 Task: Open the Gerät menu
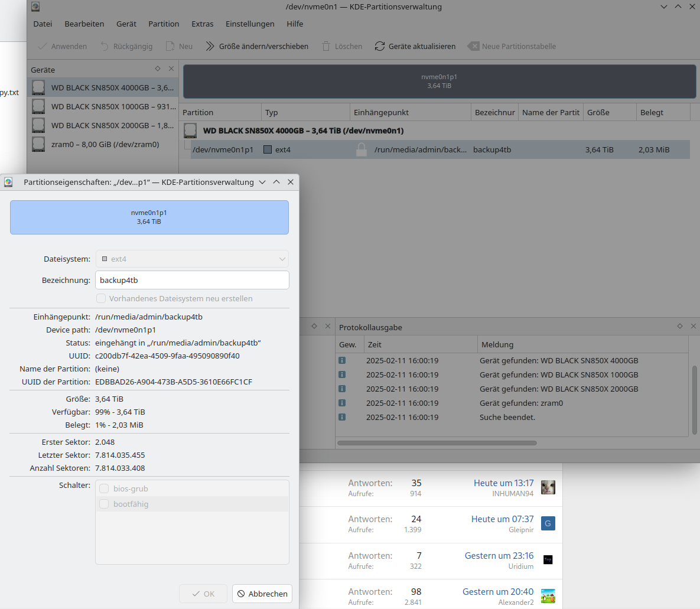click(126, 24)
